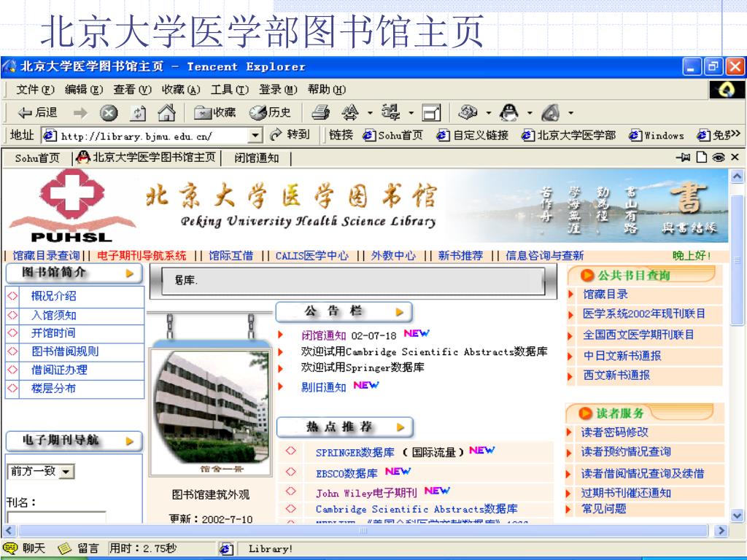Open 信息咨询与查新 navigation link
The height and width of the screenshot is (560, 747).
coord(544,256)
